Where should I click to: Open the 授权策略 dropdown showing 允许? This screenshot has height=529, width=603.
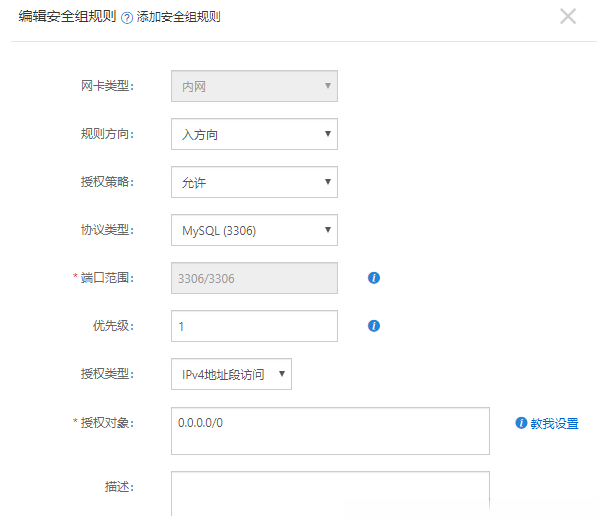coord(254,182)
